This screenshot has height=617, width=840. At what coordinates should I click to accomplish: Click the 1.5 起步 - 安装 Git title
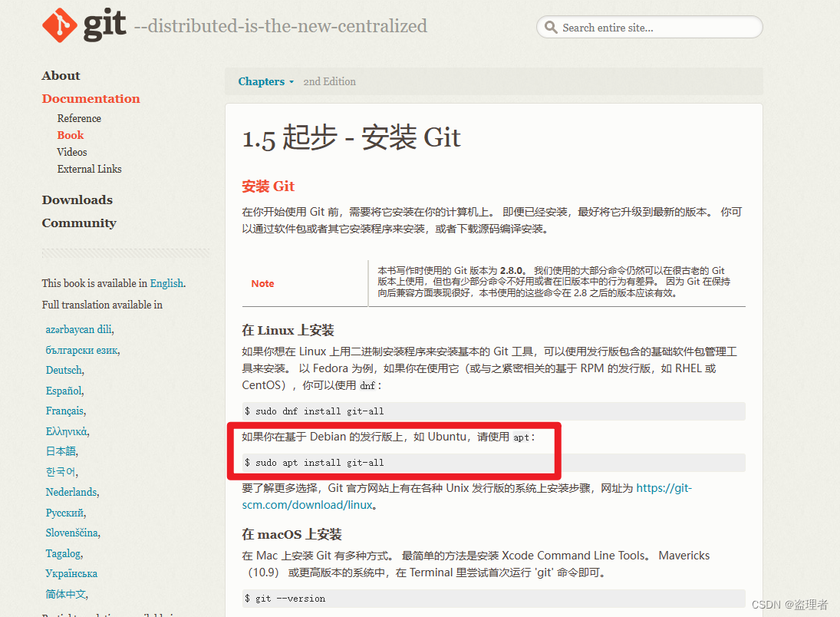click(x=351, y=137)
